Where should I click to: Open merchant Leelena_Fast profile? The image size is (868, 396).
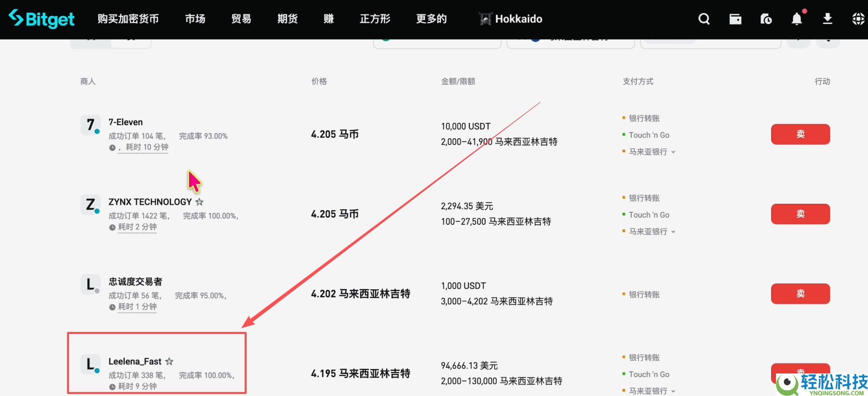(135, 361)
